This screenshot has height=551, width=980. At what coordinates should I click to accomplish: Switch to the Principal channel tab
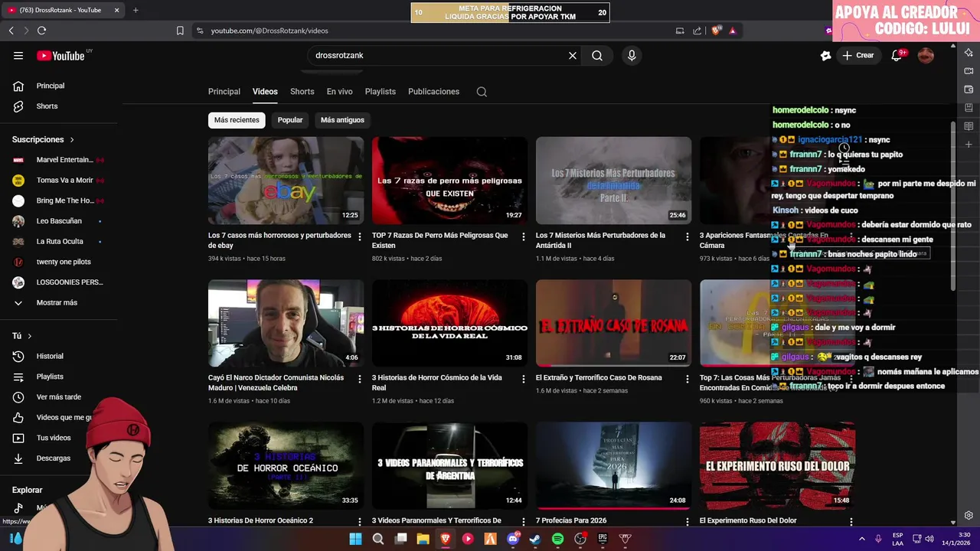(224, 91)
